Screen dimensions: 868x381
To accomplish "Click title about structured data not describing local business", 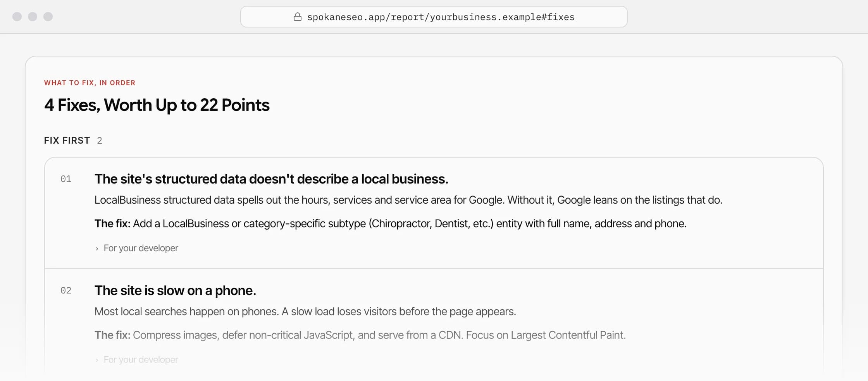I will (x=271, y=179).
